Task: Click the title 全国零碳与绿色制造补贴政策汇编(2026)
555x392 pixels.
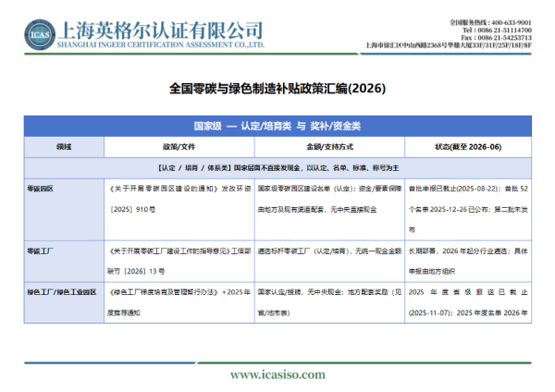Action: click(x=277, y=89)
